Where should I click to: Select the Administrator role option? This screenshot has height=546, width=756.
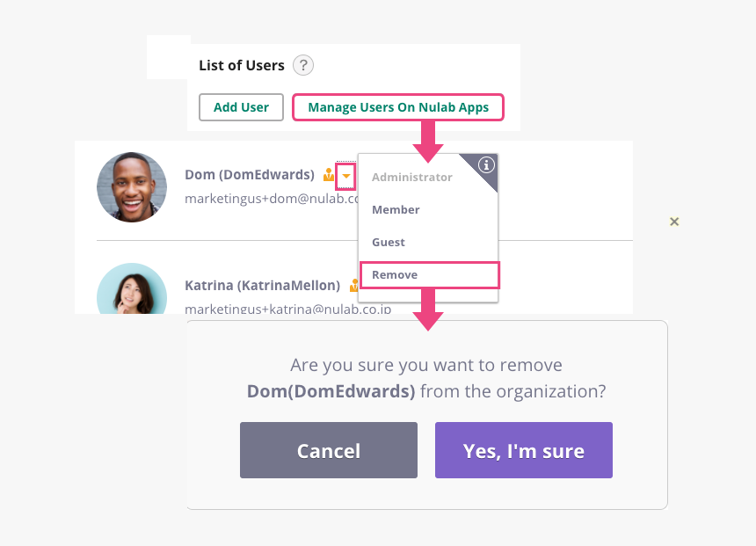click(x=411, y=177)
